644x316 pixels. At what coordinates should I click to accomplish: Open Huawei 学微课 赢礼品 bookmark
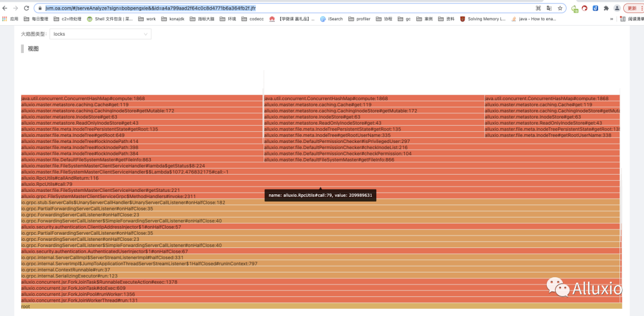point(292,19)
